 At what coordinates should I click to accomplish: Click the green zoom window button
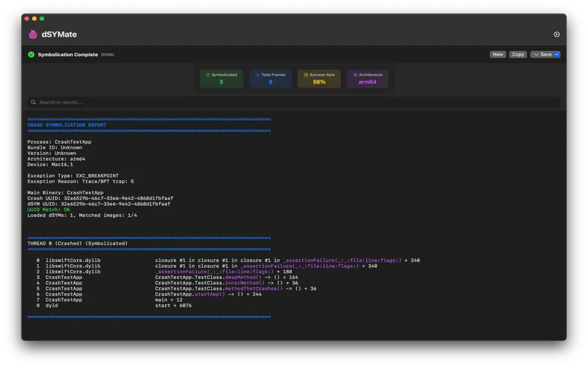click(42, 18)
